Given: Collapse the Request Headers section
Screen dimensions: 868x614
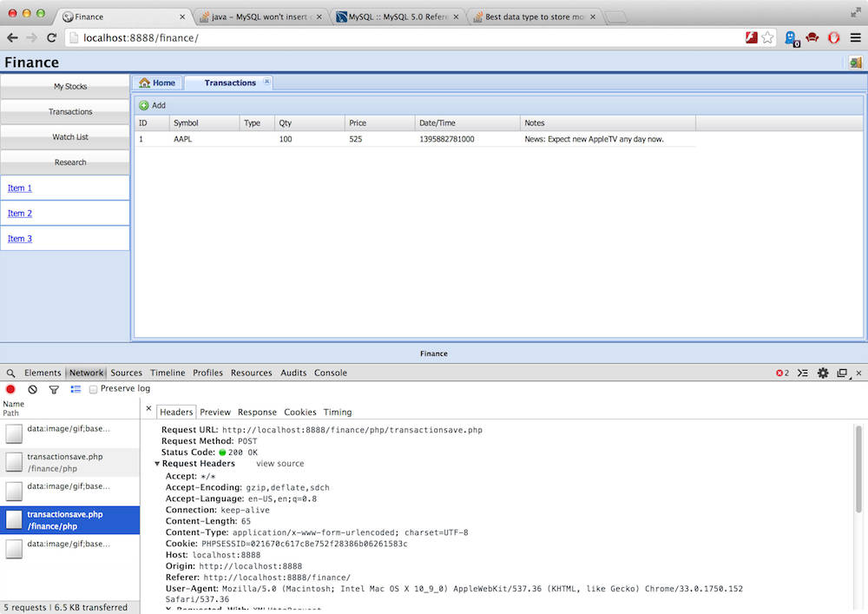Looking at the screenshot, I should 157,463.
